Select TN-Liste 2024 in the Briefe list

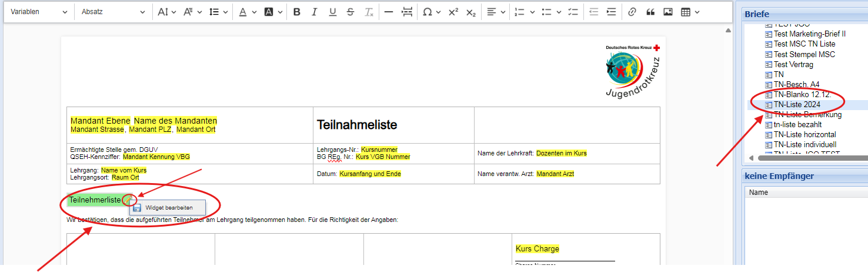coord(796,105)
